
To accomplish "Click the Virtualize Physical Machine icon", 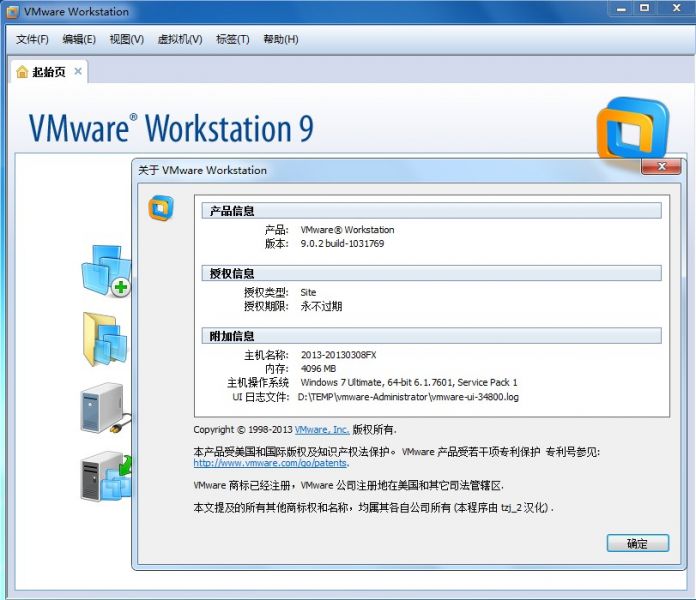I will click(x=106, y=475).
